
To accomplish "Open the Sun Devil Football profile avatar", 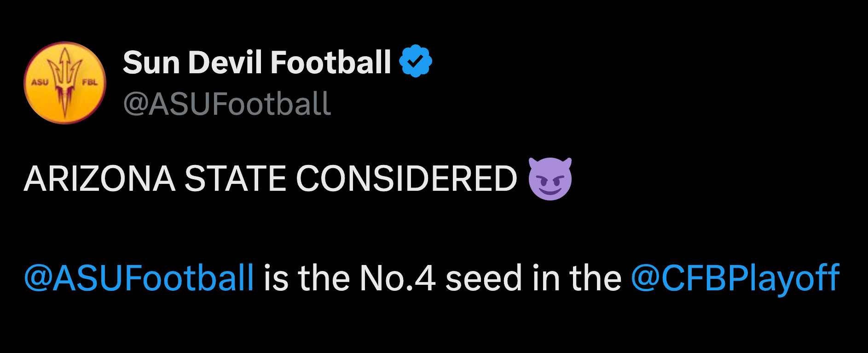I will 65,83.
